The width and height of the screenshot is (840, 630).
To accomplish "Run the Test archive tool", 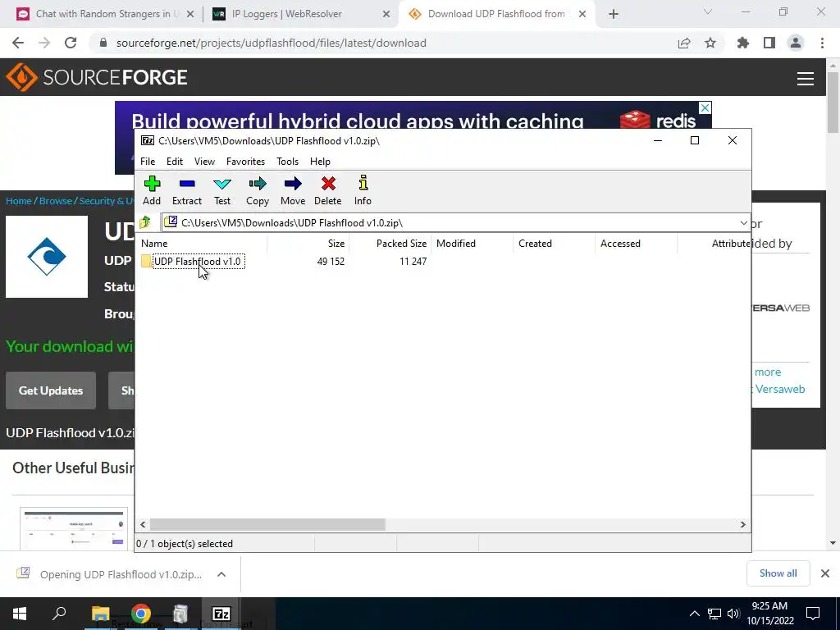I will coord(222,190).
